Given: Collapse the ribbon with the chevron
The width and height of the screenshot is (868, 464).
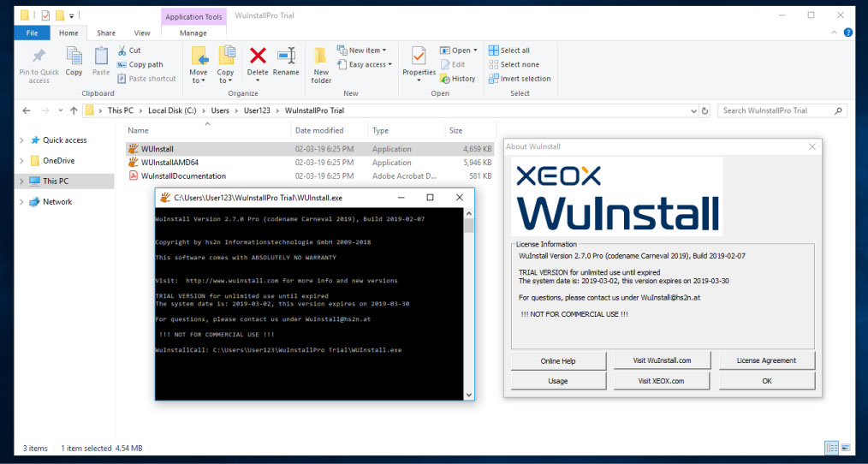Looking at the screenshot, I should [x=835, y=33].
